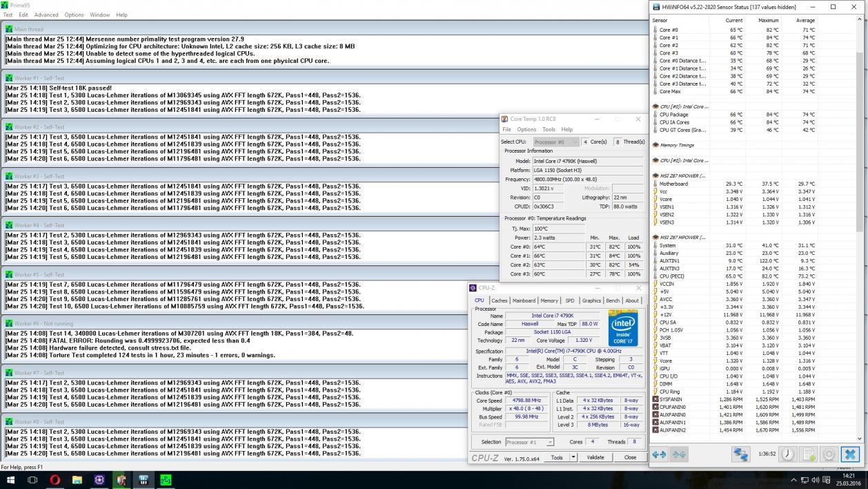868x489 pixels.
Task: Click CPU-Z Tools button
Action: click(x=556, y=457)
